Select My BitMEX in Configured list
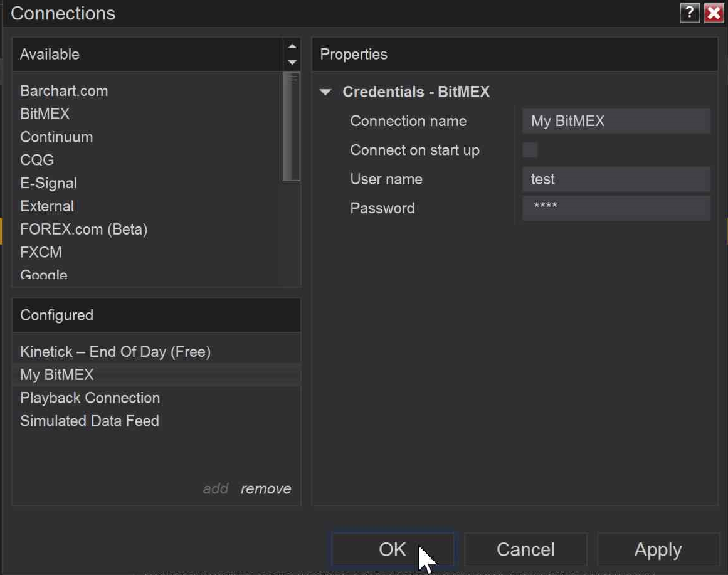Viewport: 728px width, 575px height. [x=156, y=375]
